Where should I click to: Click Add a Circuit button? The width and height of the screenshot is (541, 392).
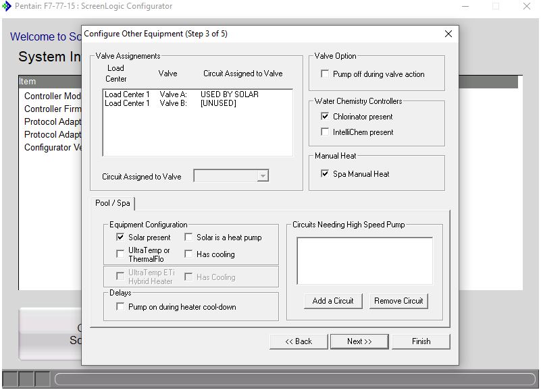(x=333, y=301)
